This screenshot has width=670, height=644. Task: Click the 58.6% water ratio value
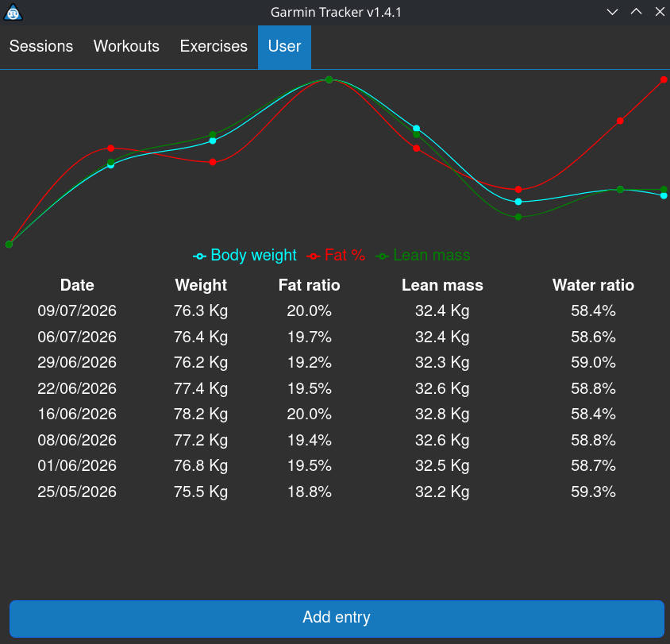[593, 337]
